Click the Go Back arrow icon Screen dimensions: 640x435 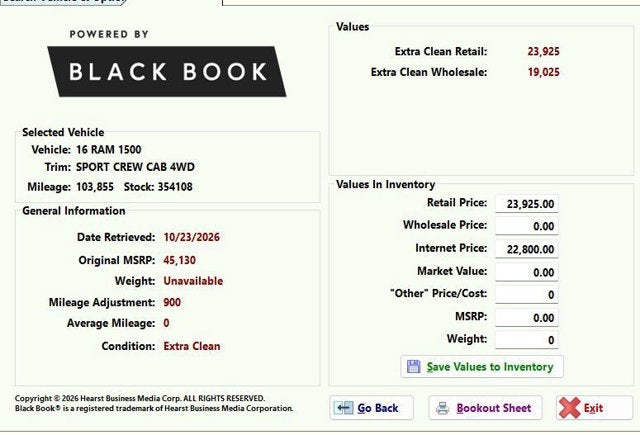[x=343, y=408]
